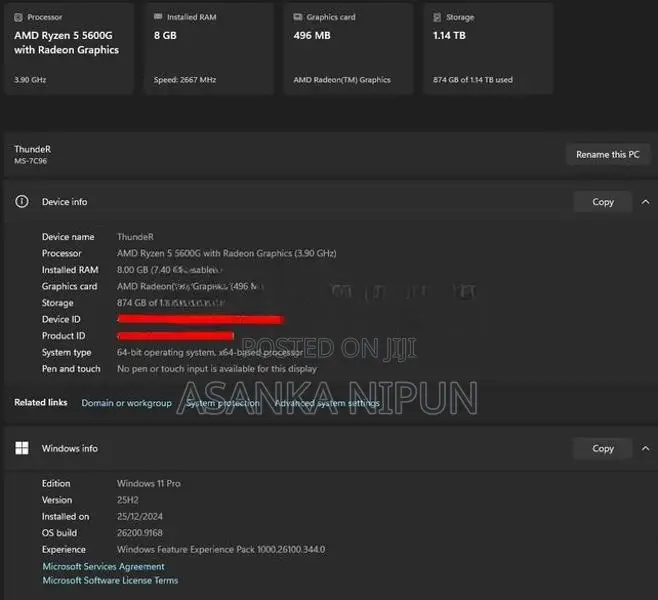Click the Speed: 2667 MHz text
The height and width of the screenshot is (600, 658).
pyautogui.click(x=185, y=80)
